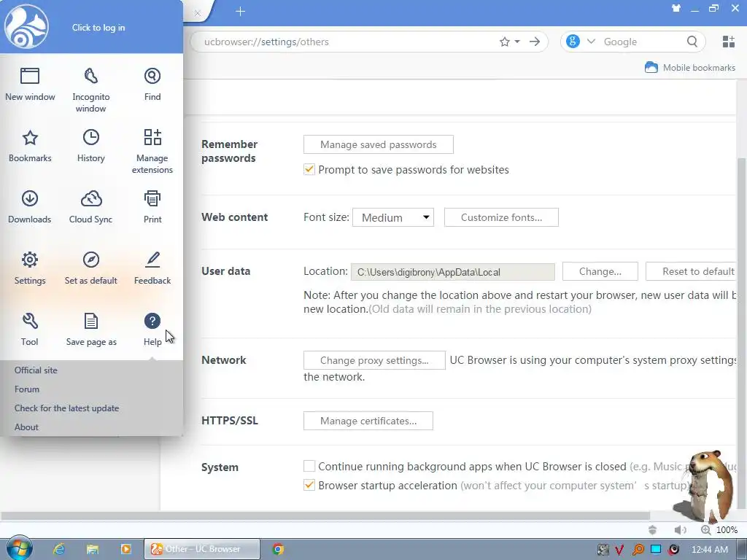Open File Explorer from taskbar
The height and width of the screenshot is (560, 747).
[93, 549]
